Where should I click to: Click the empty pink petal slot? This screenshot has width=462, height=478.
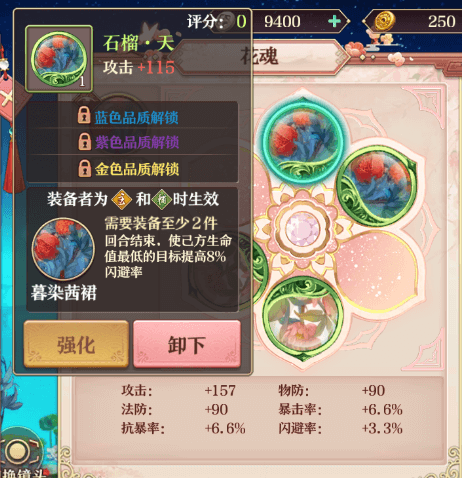coord(376,272)
